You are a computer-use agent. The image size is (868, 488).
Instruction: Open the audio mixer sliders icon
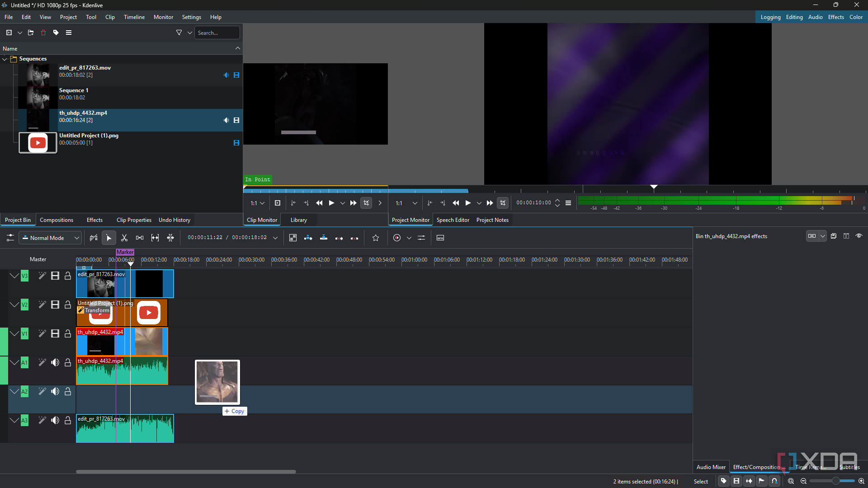421,238
